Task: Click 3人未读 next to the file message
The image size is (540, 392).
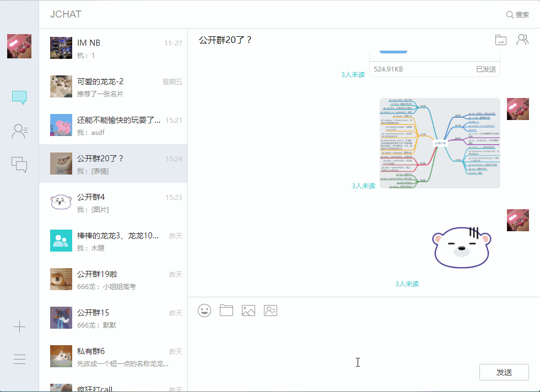Action: 353,75
